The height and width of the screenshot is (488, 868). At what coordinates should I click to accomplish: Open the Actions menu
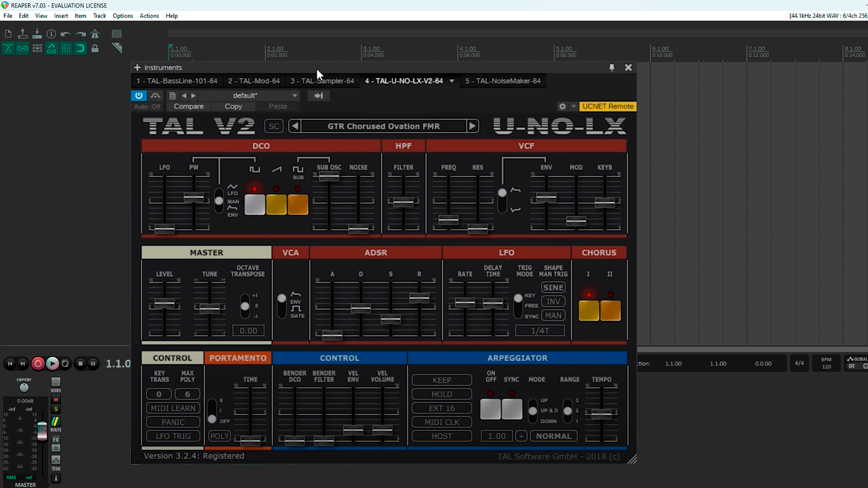point(149,16)
